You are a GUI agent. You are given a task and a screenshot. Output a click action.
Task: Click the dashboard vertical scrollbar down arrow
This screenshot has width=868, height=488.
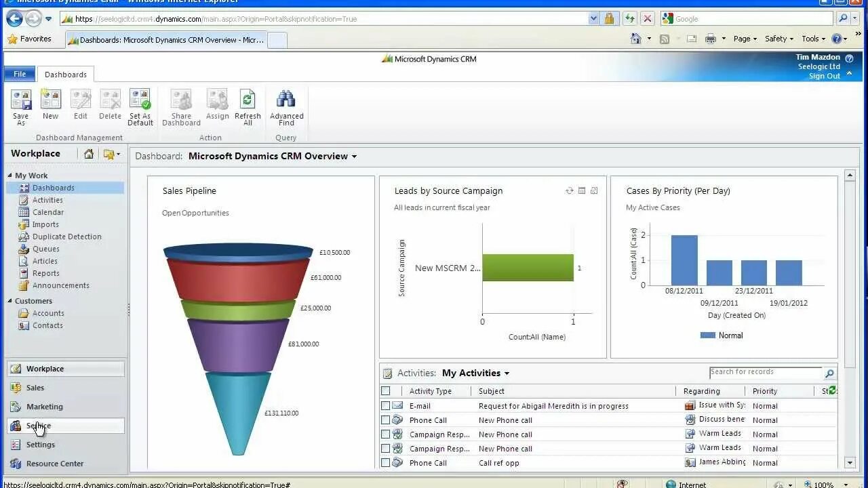coord(850,463)
